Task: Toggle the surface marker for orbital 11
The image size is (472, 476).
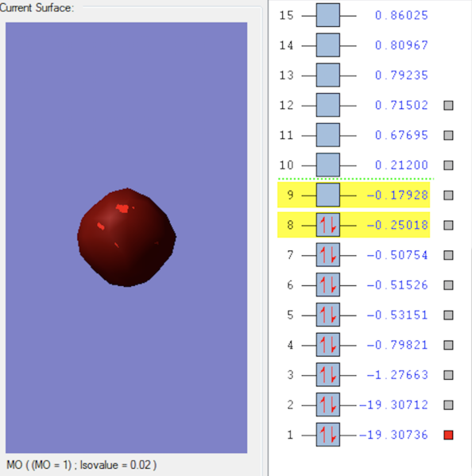Action: tap(448, 135)
